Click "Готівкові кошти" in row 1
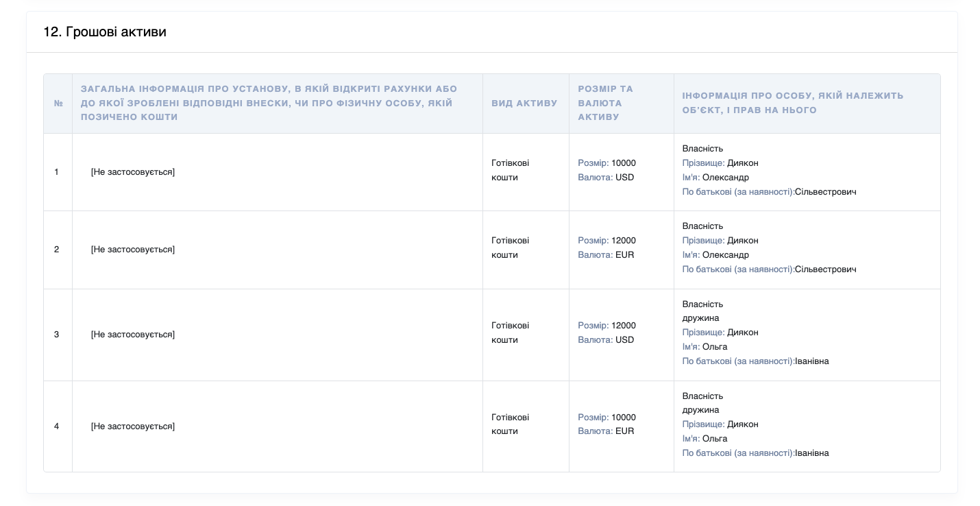This screenshot has height=506, width=980. pyautogui.click(x=511, y=170)
